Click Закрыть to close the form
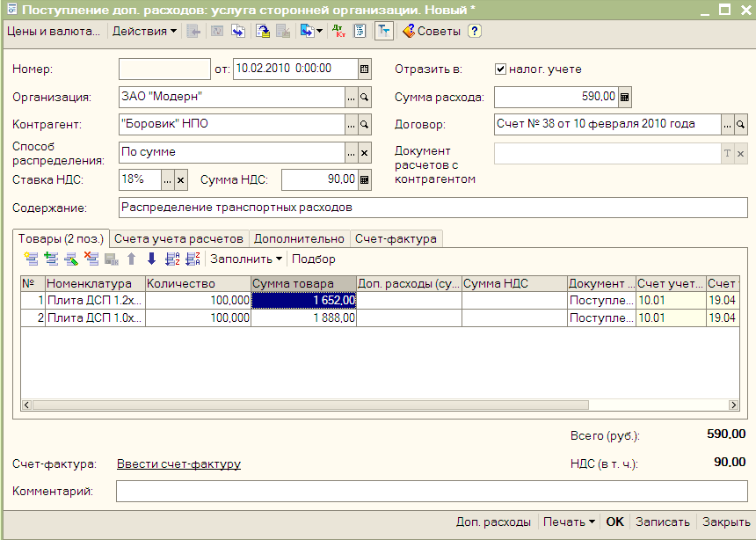Image resolution: width=756 pixels, height=540 pixels. [x=726, y=522]
